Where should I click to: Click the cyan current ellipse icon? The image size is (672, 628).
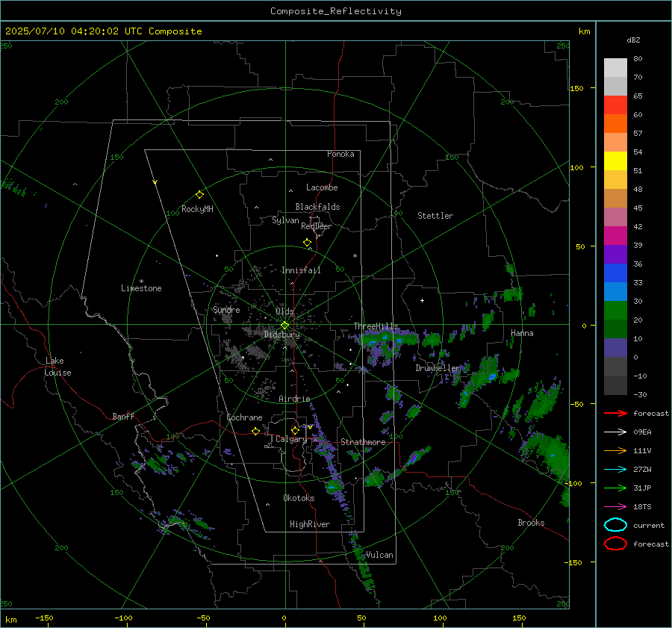615,525
